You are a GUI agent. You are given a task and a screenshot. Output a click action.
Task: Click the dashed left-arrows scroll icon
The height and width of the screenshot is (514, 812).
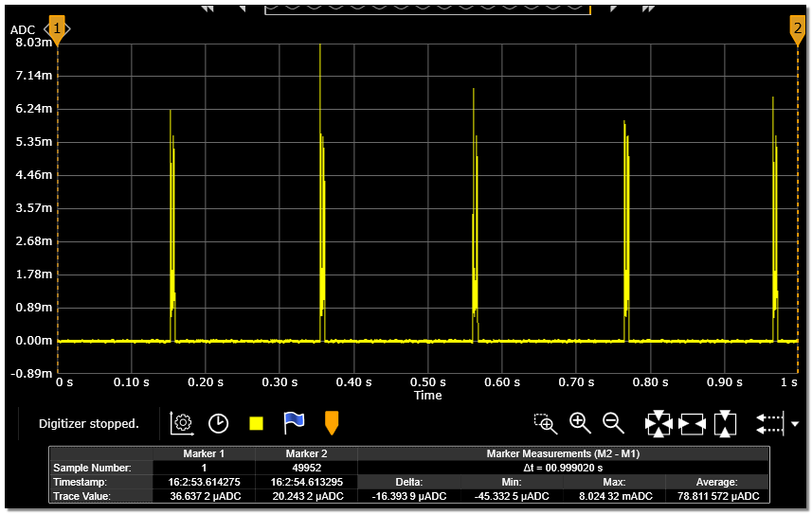click(x=769, y=423)
